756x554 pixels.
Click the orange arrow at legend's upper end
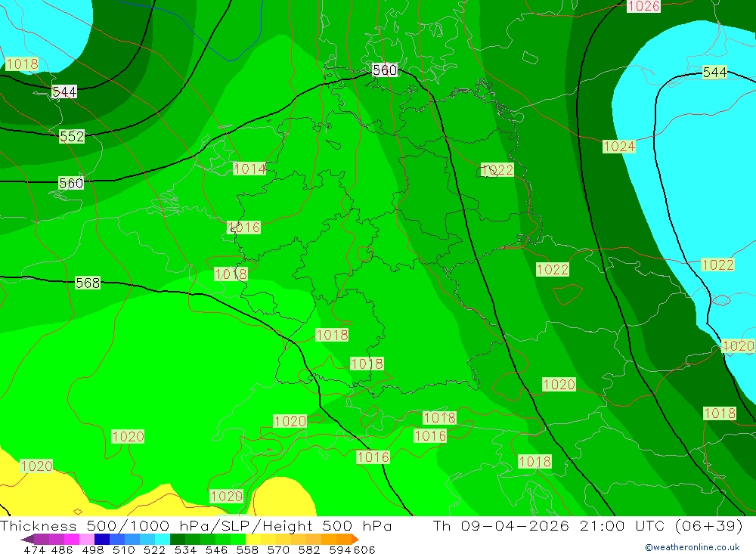point(355,539)
